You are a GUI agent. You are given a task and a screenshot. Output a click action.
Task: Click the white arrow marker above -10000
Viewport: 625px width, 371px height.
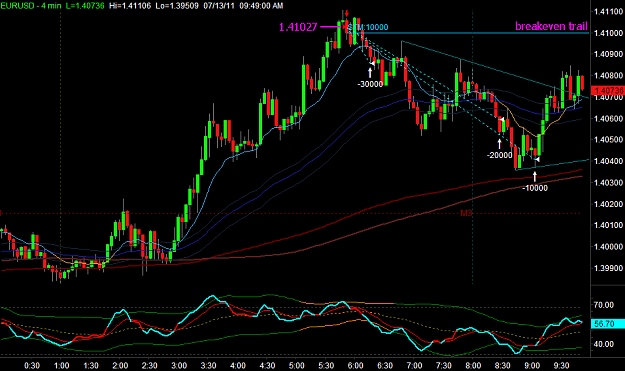click(535, 176)
